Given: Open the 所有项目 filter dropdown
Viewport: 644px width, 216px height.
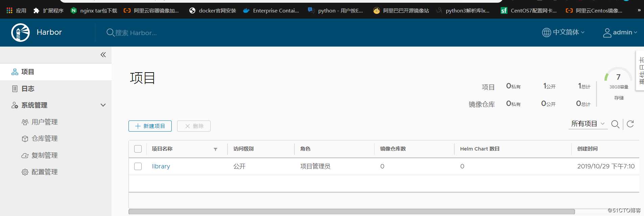Looking at the screenshot, I should pyautogui.click(x=588, y=124).
